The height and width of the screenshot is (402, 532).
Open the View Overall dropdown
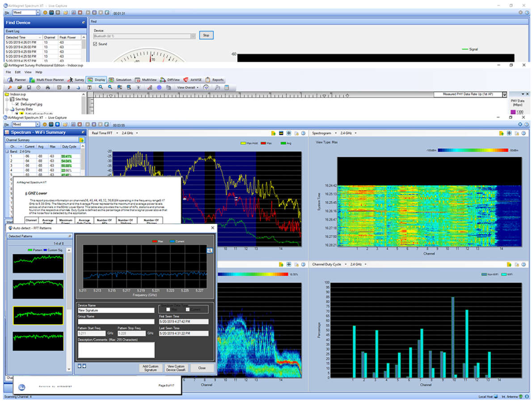click(188, 88)
